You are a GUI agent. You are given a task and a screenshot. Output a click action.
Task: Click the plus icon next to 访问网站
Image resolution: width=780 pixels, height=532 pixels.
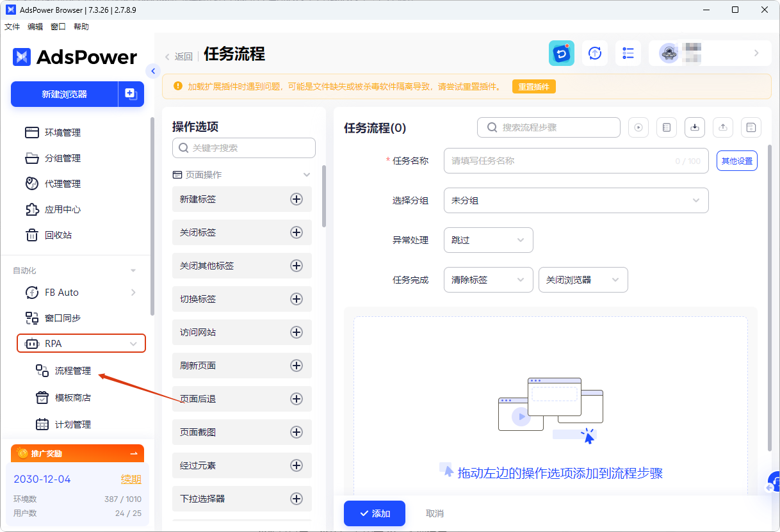tap(297, 332)
